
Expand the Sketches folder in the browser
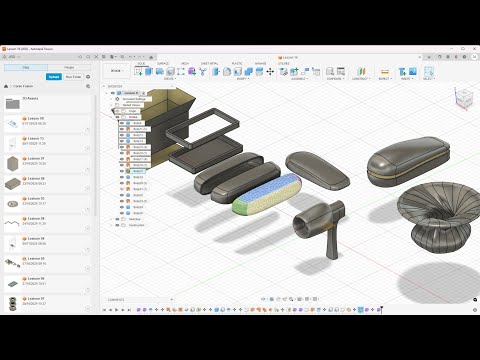tap(112, 219)
